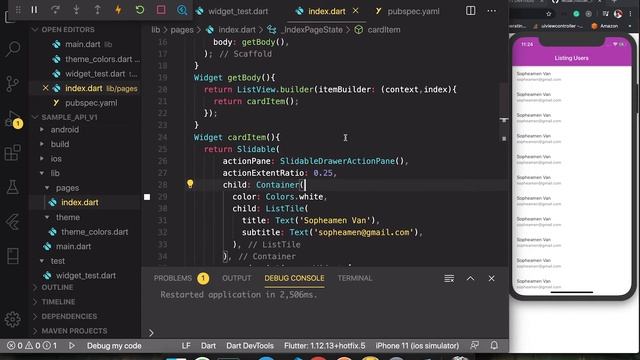Click Debug my code in status bar
This screenshot has height=360, width=640.
click(114, 346)
